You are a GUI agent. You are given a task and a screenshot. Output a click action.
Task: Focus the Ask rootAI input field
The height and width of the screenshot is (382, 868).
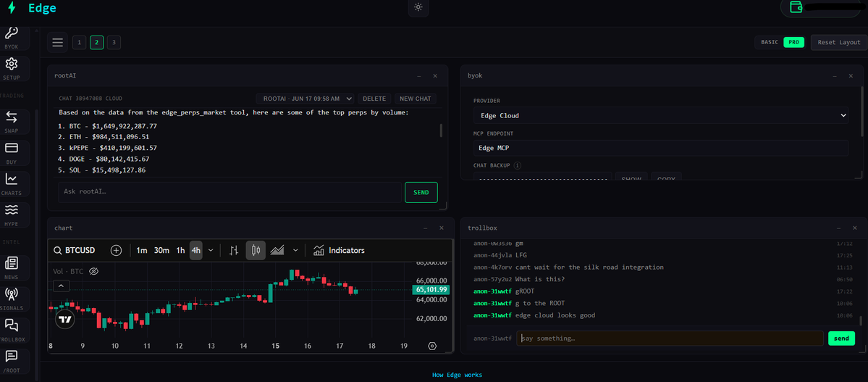pos(229,192)
